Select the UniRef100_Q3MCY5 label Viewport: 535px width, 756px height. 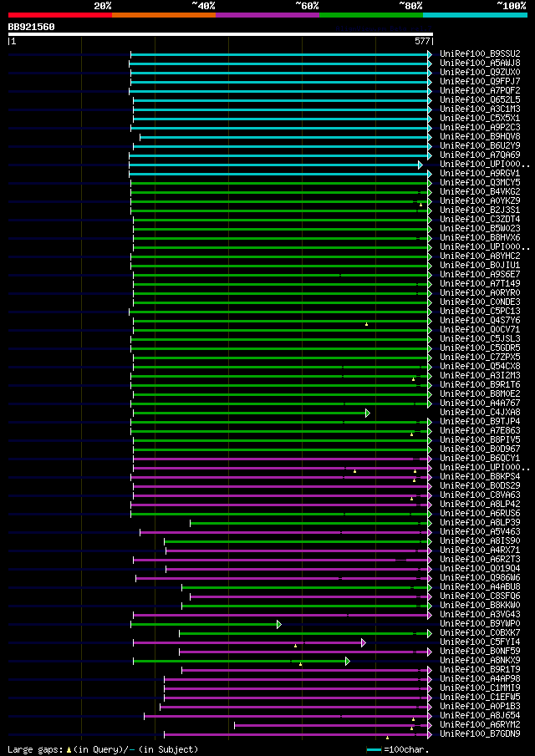pos(480,183)
